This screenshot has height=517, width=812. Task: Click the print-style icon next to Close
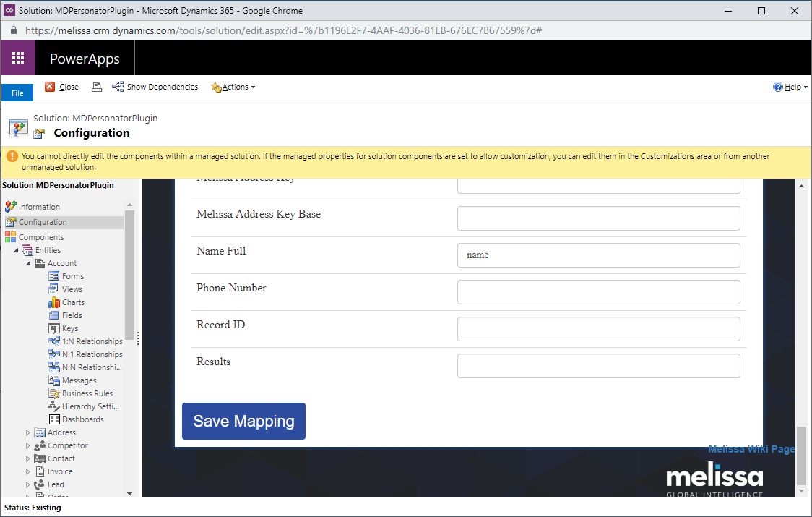pyautogui.click(x=96, y=87)
